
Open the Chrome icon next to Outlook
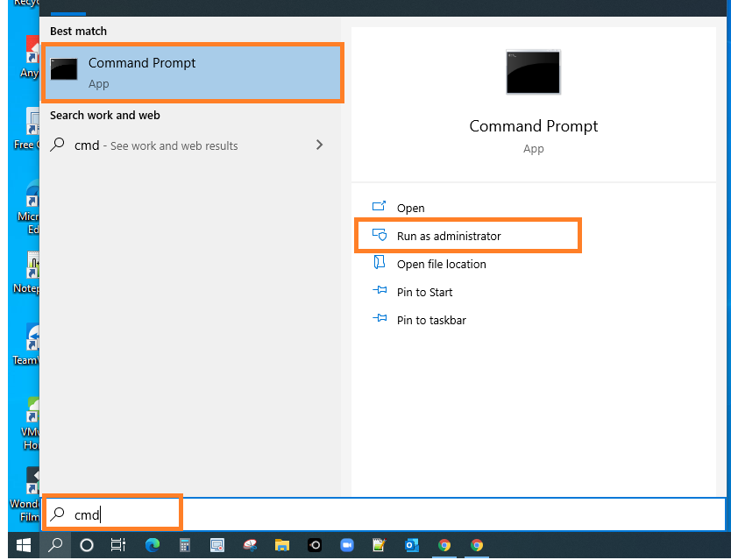pos(444,544)
